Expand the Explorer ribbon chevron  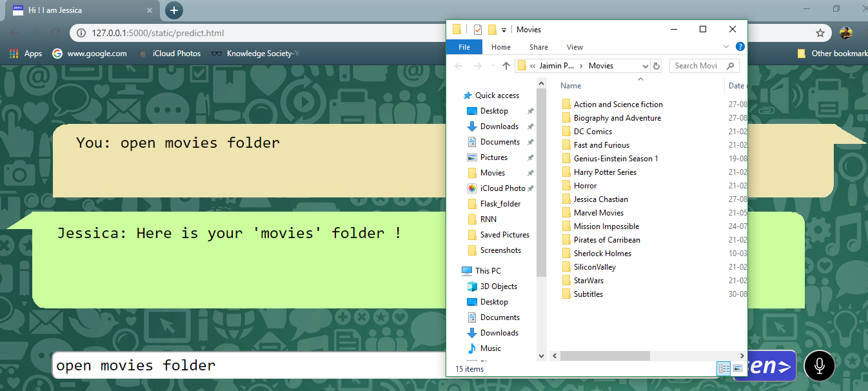pos(726,46)
